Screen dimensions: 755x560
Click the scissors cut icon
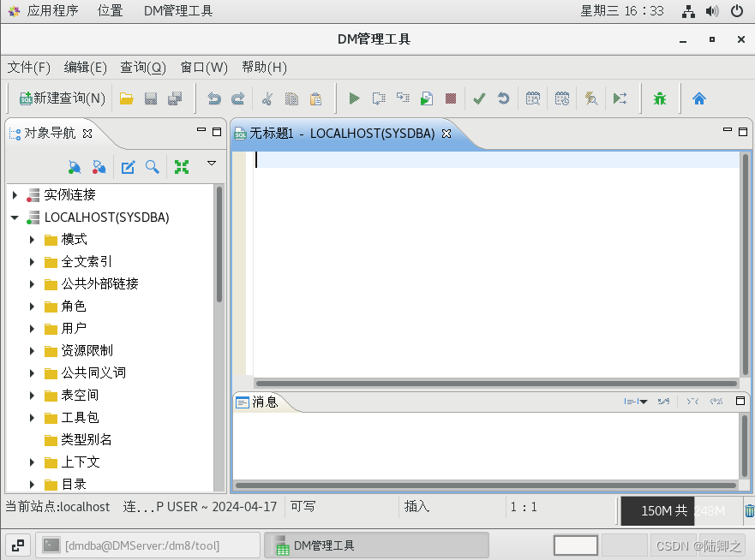(267, 98)
